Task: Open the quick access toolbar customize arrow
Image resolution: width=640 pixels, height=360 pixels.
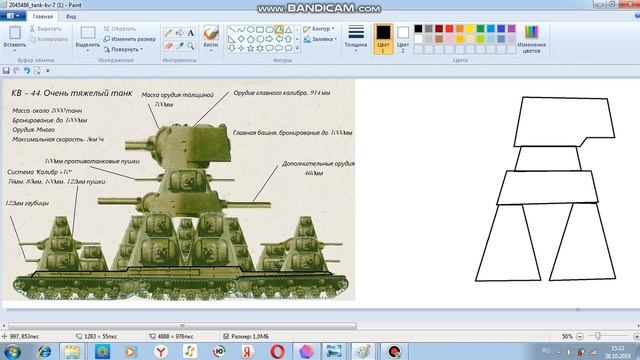Action: [x=48, y=71]
